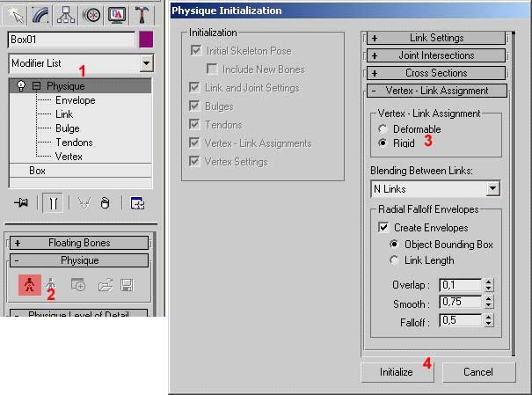Select the Envelope sub-object level
The width and height of the screenshot is (532, 395).
(x=75, y=100)
